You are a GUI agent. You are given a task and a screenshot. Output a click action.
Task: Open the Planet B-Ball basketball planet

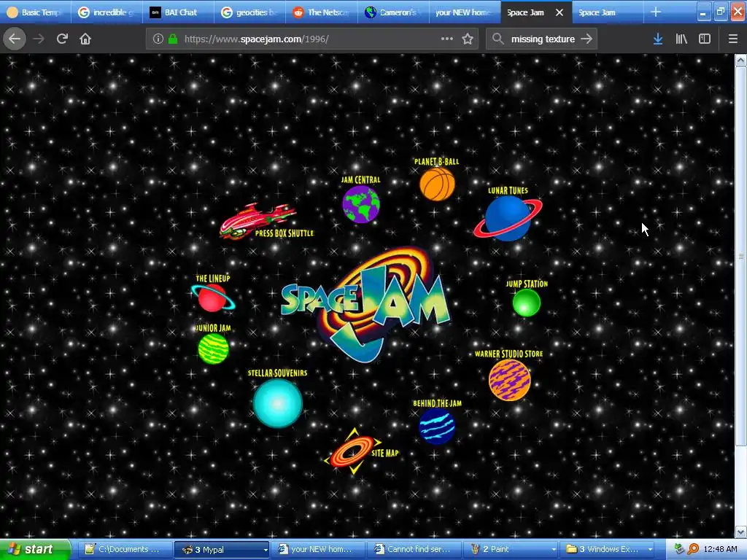(x=438, y=184)
